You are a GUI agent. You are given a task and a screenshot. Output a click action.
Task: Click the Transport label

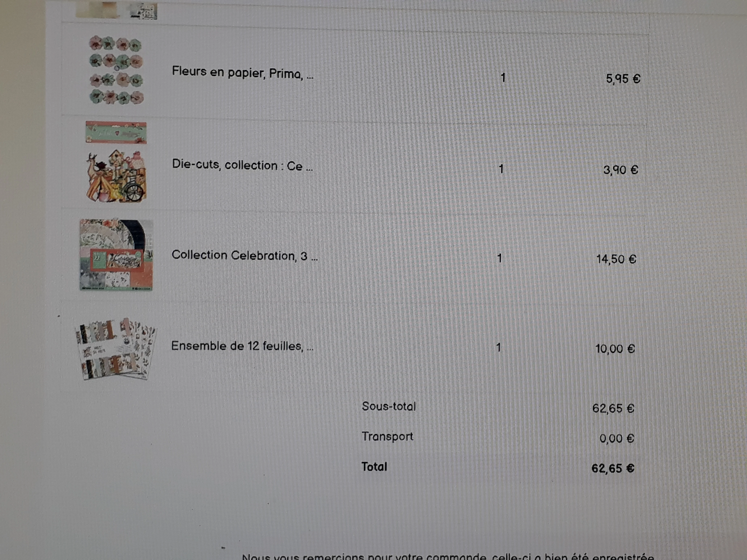pos(387,436)
